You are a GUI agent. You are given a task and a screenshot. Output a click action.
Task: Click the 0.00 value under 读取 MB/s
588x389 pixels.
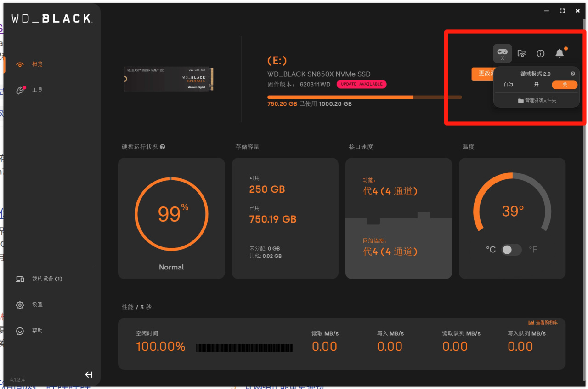coord(324,347)
